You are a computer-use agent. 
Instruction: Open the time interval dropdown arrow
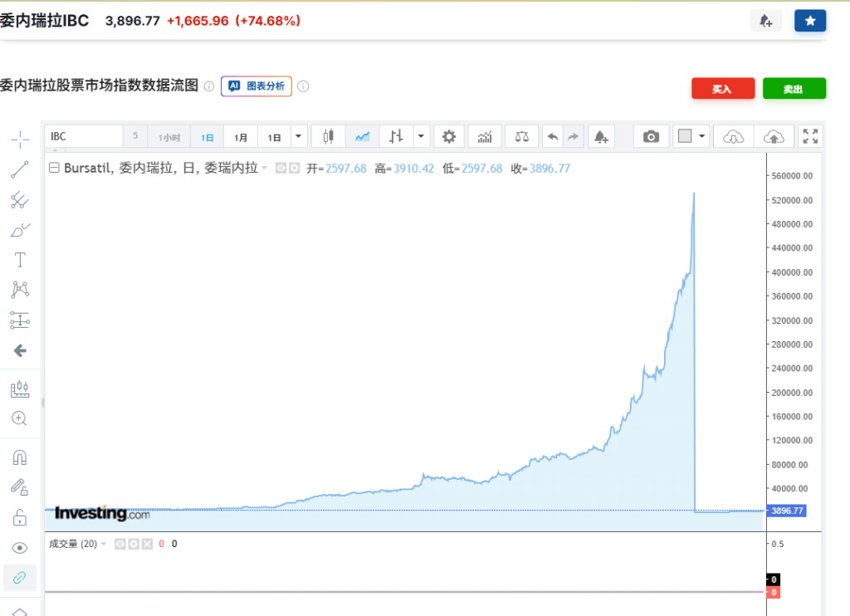click(x=299, y=137)
